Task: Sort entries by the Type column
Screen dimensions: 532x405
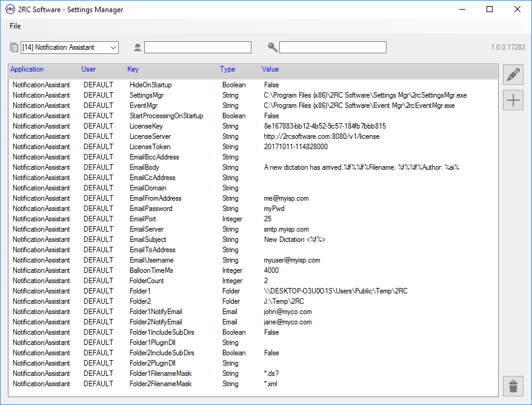Action: [x=227, y=69]
